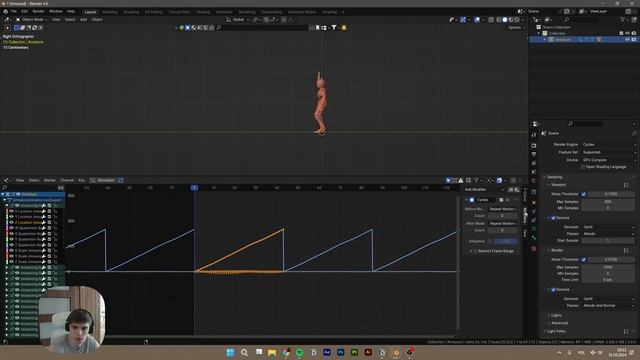Click the yellow bell icon in top bar
640x360 pixels.
pyautogui.click(x=344, y=28)
